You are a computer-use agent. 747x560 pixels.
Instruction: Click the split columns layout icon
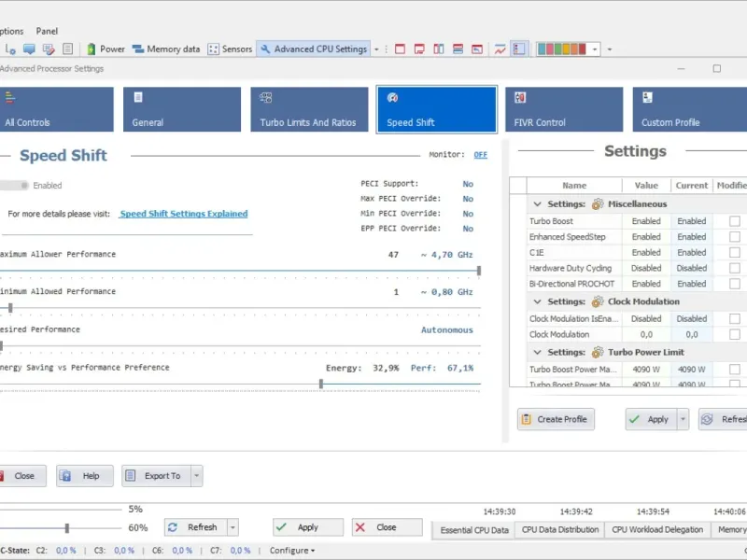[x=439, y=49]
